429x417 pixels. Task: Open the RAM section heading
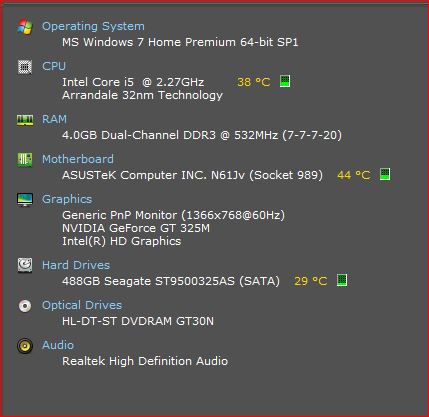(x=54, y=119)
